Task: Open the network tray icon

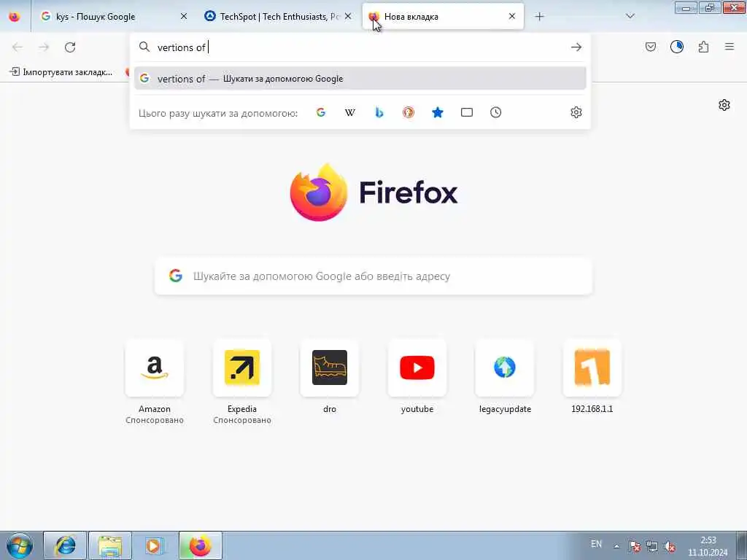Action: pyautogui.click(x=651, y=547)
